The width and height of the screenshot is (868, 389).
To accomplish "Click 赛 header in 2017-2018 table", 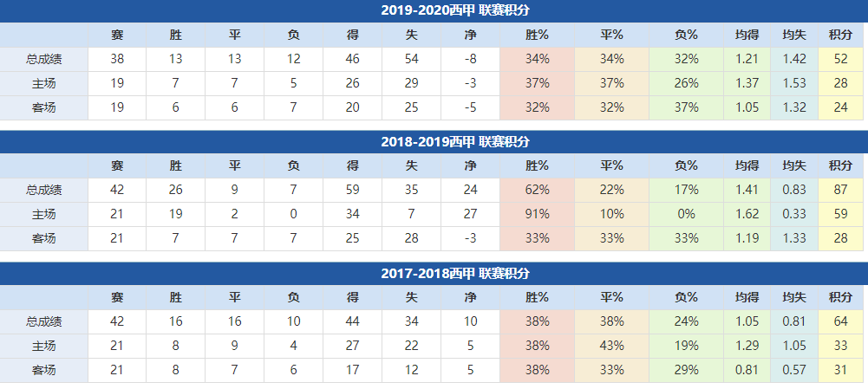I will pyautogui.click(x=117, y=298).
